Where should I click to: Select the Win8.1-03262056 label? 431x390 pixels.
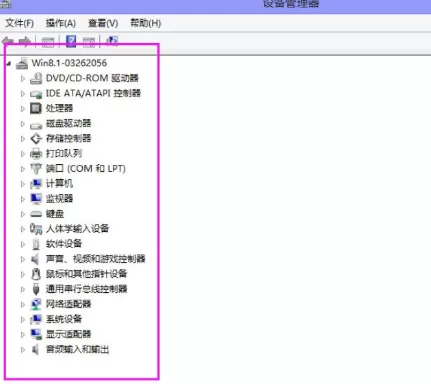pos(69,63)
